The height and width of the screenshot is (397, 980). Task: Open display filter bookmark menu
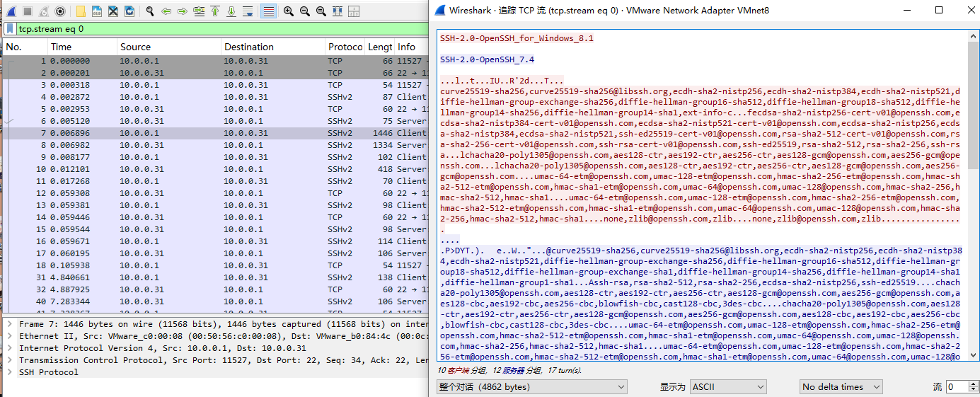pos(10,29)
